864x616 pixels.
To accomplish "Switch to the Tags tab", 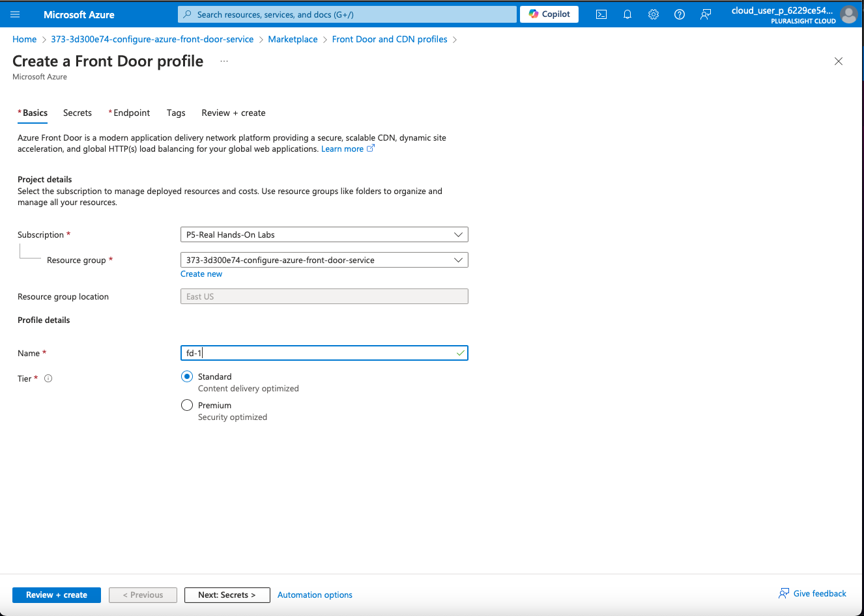I will pos(176,113).
